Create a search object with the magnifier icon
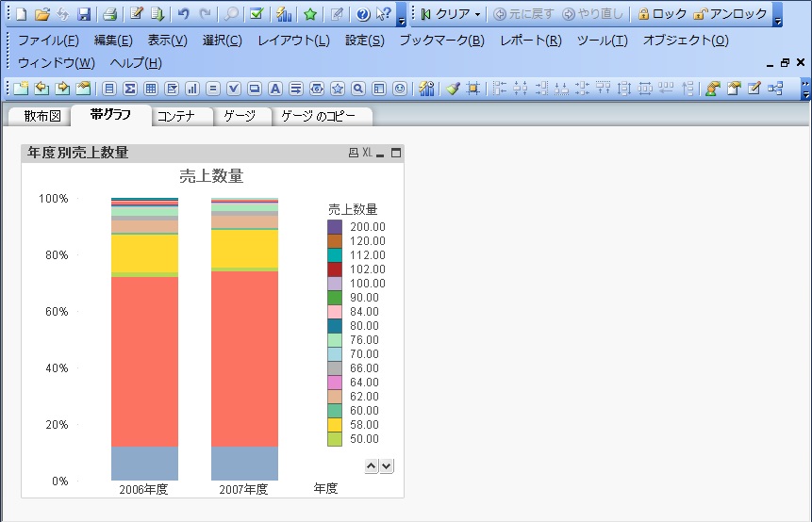Viewport: 812px width, 522px height. 357,89
